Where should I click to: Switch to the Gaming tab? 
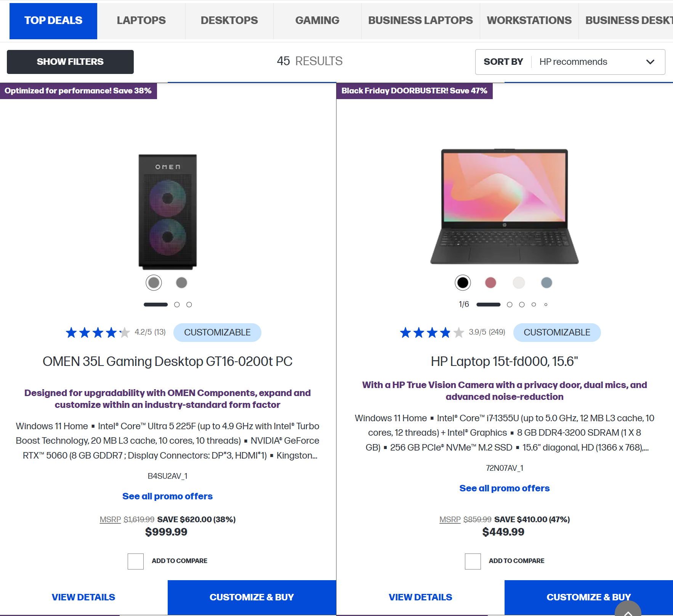[x=317, y=21]
